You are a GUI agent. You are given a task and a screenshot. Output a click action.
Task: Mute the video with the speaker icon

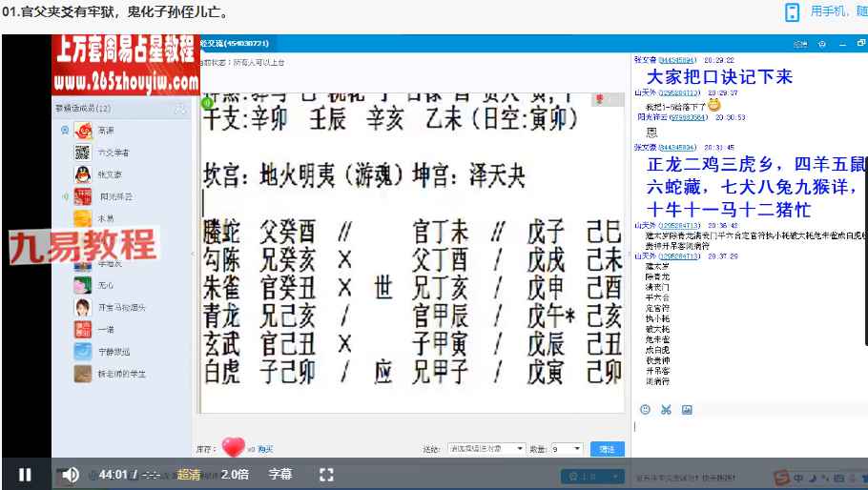[70, 475]
